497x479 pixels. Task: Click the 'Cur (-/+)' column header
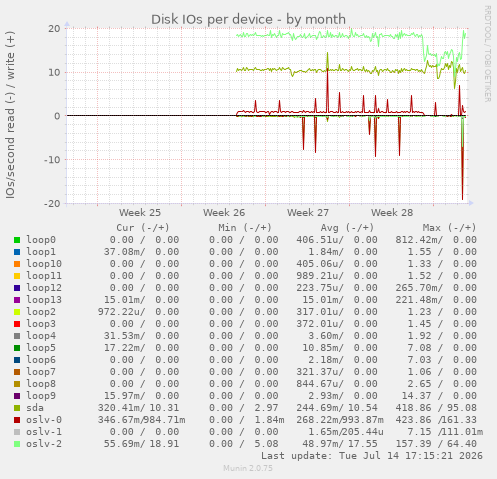(x=143, y=228)
